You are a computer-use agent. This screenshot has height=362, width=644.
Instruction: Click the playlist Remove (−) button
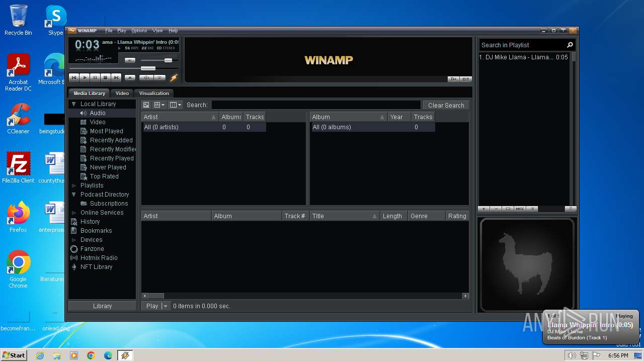pyautogui.click(x=496, y=209)
